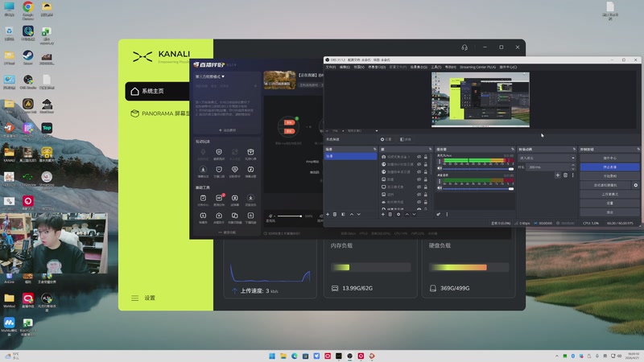Move scene up arrow in OBS Scenes panel
This screenshot has width=644, height=362.
coord(352,214)
